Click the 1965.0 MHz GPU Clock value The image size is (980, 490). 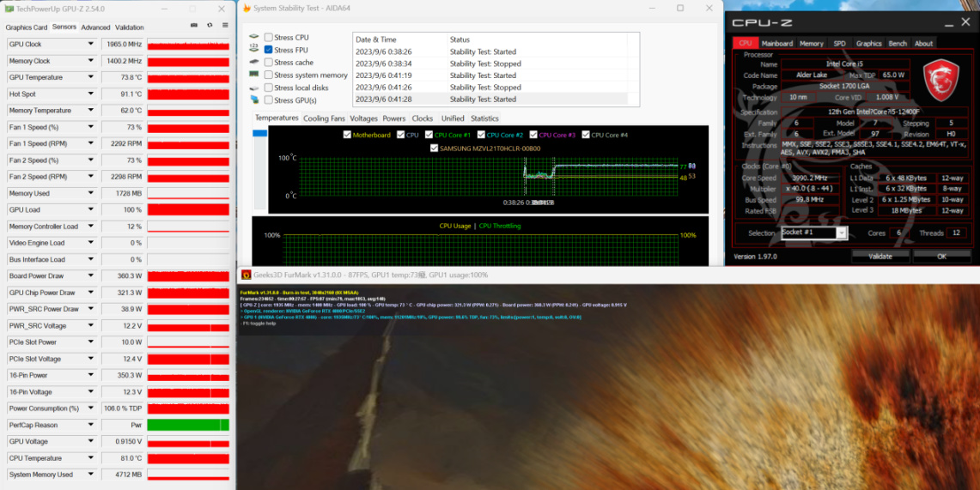123,45
